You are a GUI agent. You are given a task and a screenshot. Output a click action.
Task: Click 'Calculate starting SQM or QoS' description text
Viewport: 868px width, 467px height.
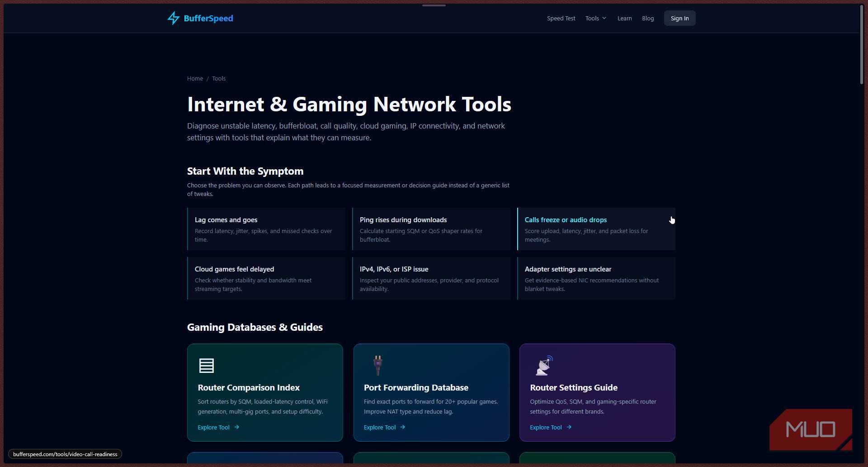(x=421, y=235)
